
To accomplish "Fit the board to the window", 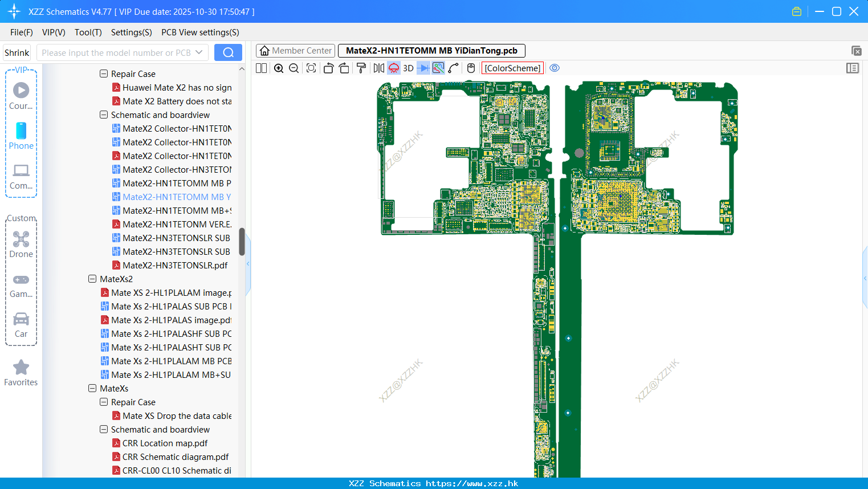I will coord(311,68).
